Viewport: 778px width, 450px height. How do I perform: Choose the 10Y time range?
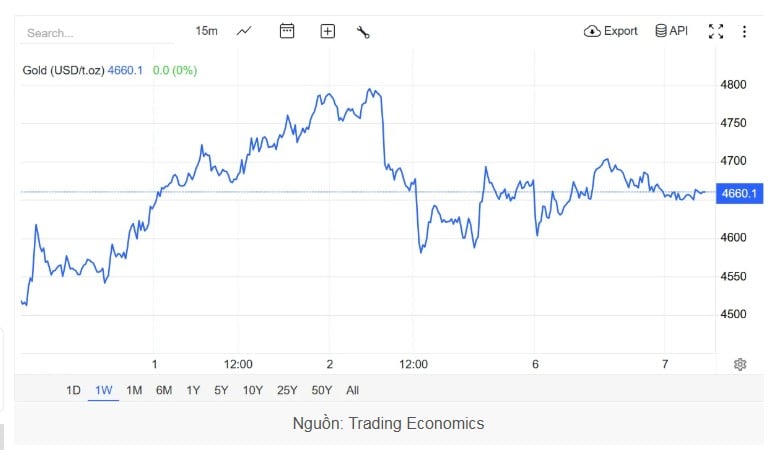tap(253, 390)
